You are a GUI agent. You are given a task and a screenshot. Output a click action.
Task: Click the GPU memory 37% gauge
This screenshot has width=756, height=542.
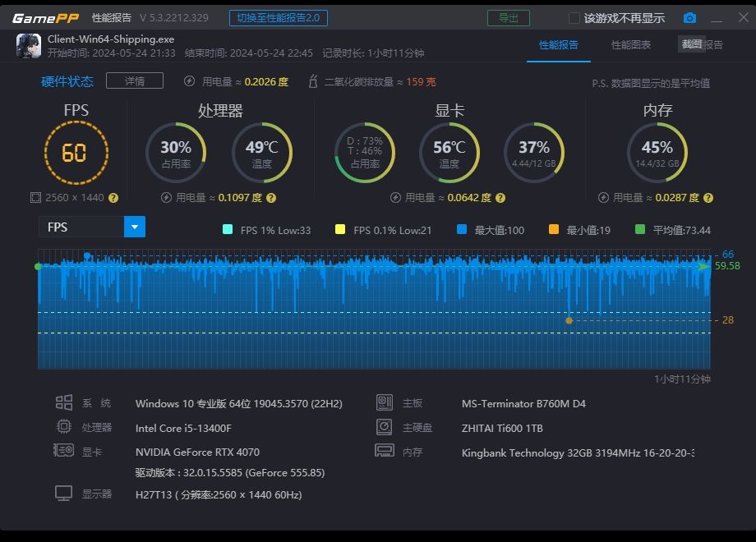pos(534,153)
